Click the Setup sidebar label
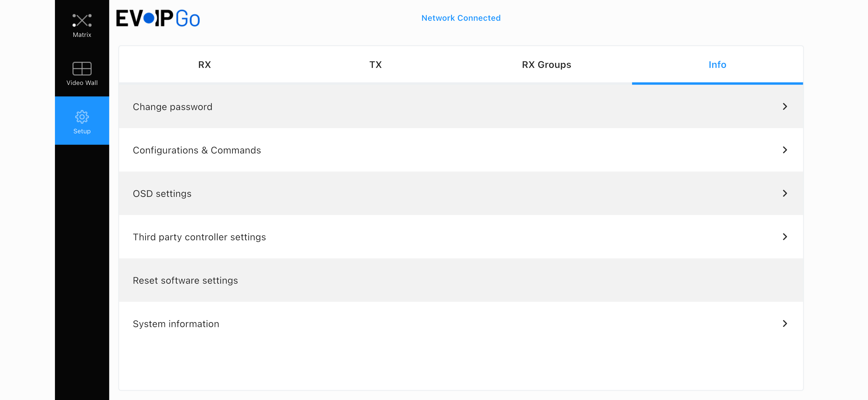 point(82,131)
